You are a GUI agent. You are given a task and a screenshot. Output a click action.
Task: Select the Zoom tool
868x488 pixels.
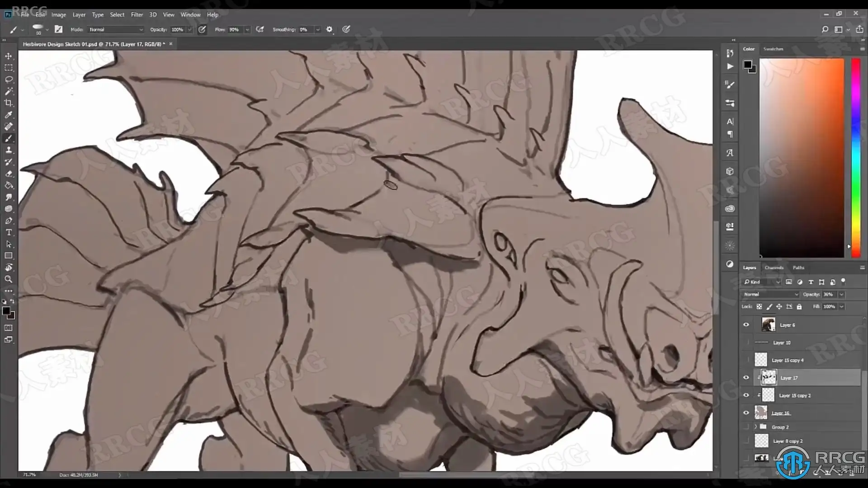[9, 279]
